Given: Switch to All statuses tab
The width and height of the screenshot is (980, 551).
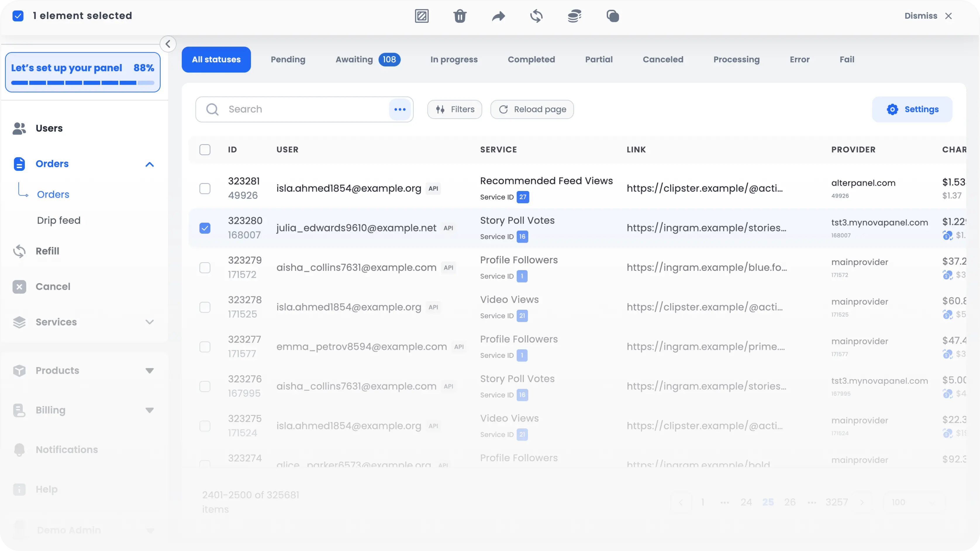Looking at the screenshot, I should click(216, 60).
